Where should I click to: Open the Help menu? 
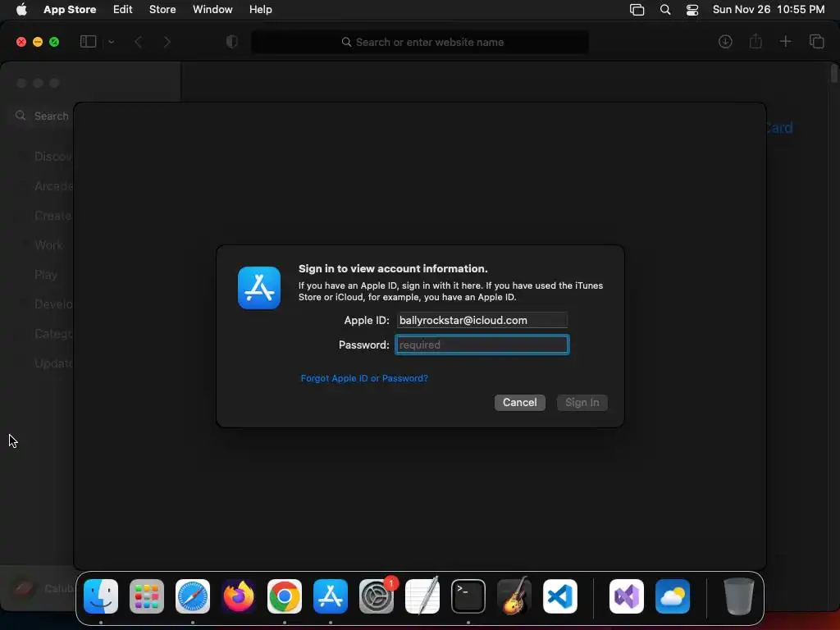coord(260,10)
